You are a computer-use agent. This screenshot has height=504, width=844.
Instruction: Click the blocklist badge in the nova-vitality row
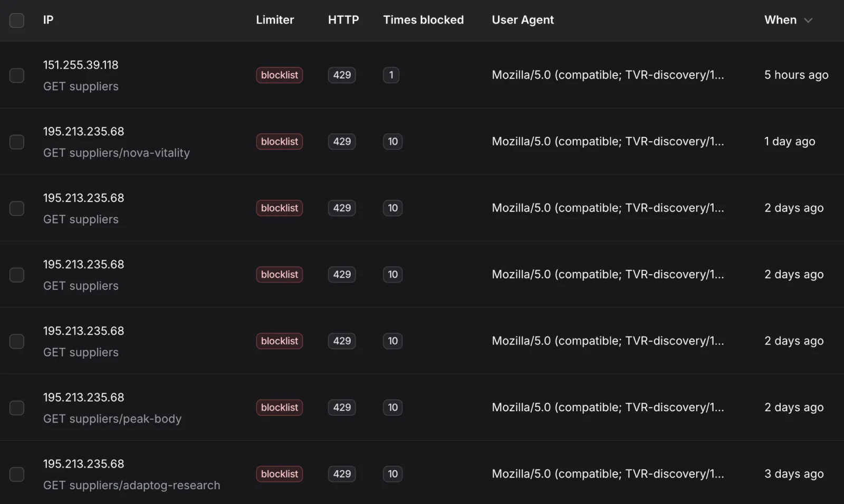coord(280,141)
